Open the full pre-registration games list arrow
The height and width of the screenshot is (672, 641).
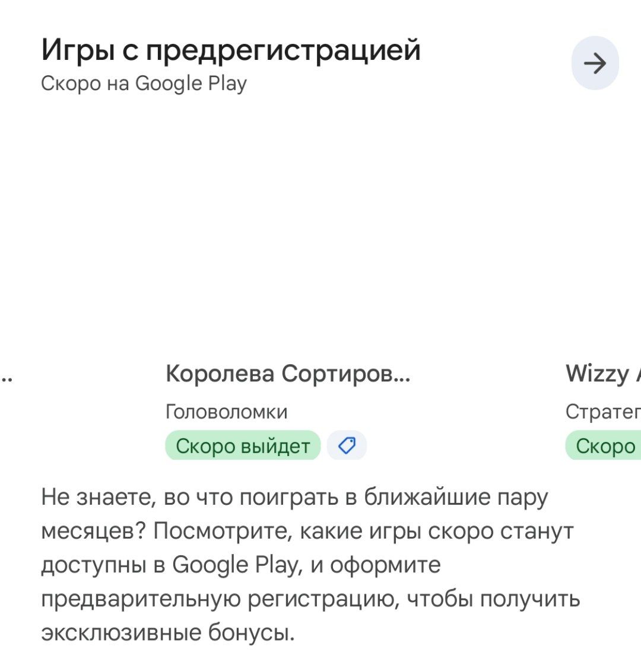(x=595, y=63)
